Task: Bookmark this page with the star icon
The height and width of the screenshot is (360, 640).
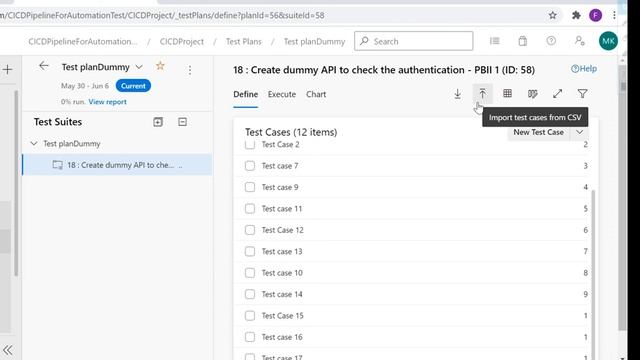Action: [552, 16]
